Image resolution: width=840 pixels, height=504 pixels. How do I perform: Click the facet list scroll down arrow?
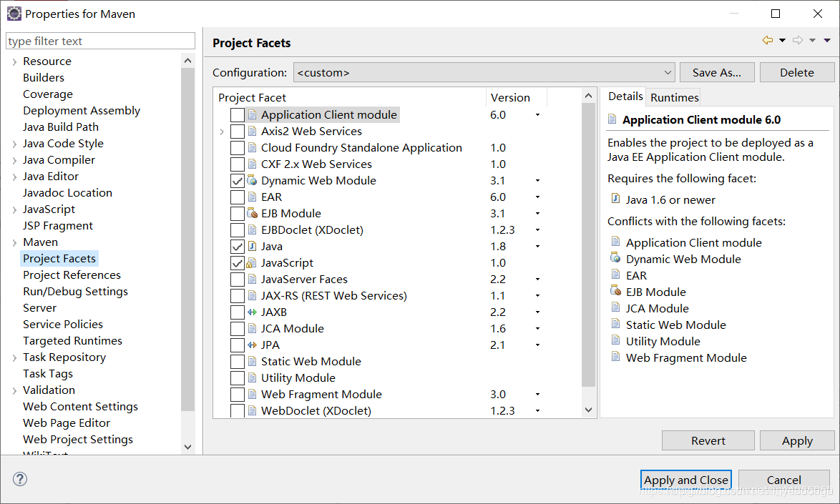[588, 410]
